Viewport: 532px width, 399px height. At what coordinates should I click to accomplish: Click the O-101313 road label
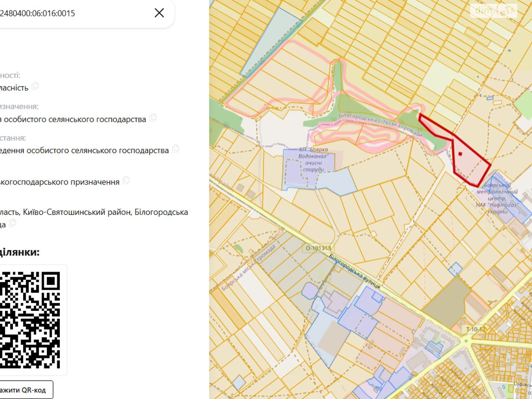(x=318, y=248)
